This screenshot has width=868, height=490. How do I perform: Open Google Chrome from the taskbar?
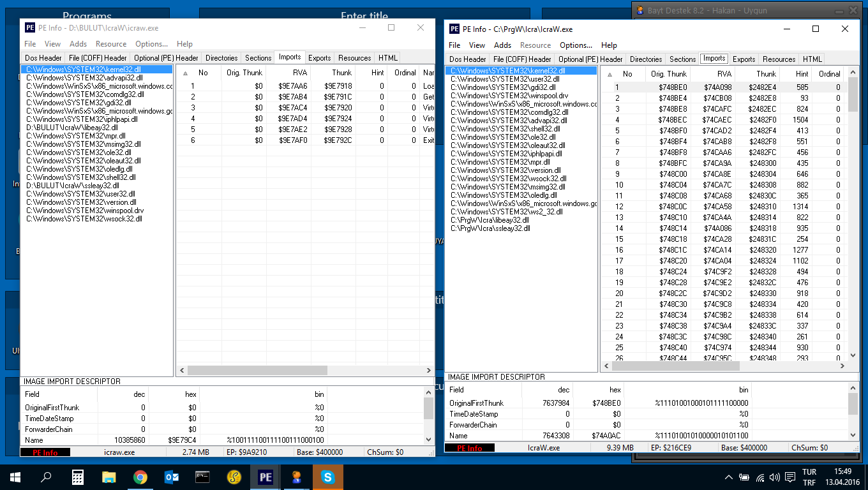point(140,477)
